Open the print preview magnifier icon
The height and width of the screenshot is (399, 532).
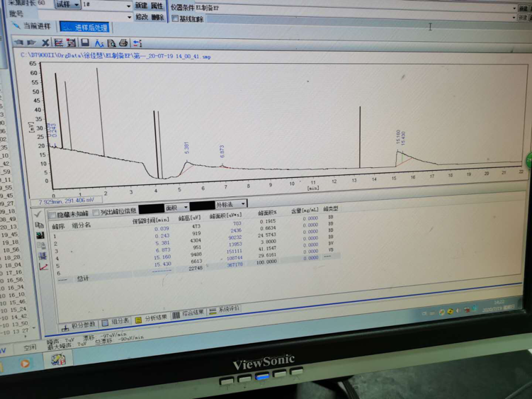(x=111, y=43)
